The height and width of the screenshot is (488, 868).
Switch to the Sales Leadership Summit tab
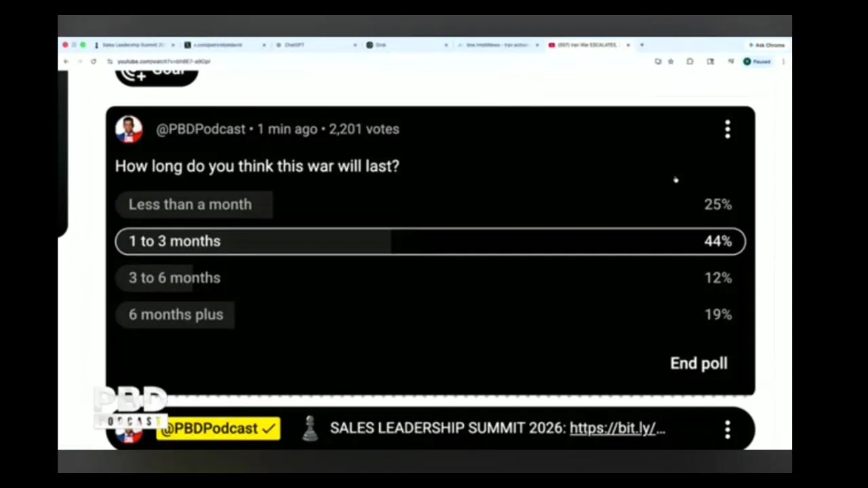coord(134,45)
